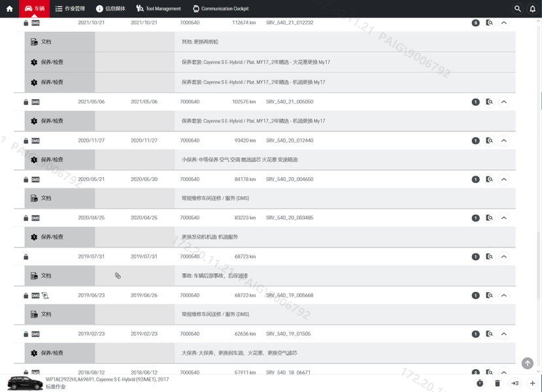Select 更换发动机机油: 机油服务 row
The height and width of the screenshot is (392, 542).
point(270,237)
